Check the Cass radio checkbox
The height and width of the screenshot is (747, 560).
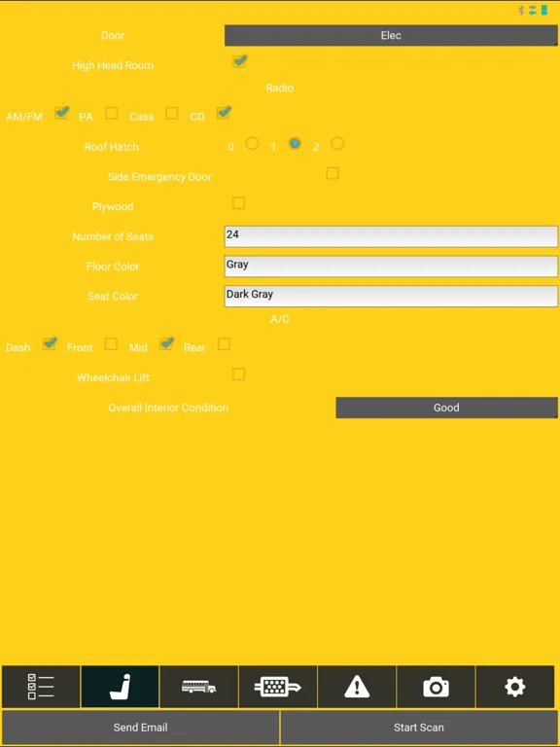172,114
